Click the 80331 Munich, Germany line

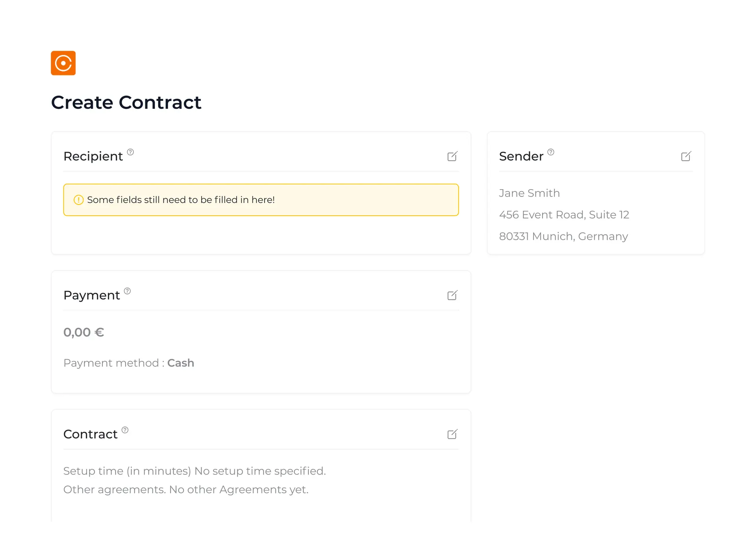[x=563, y=236]
